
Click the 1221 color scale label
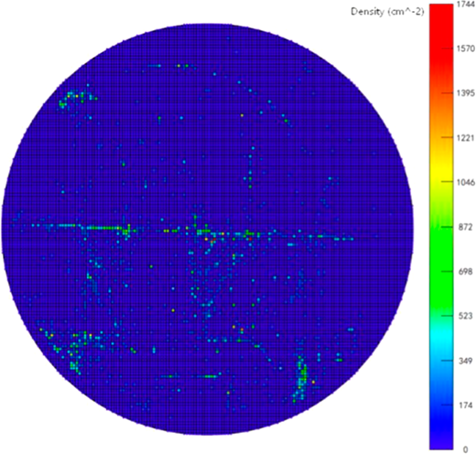(466, 137)
